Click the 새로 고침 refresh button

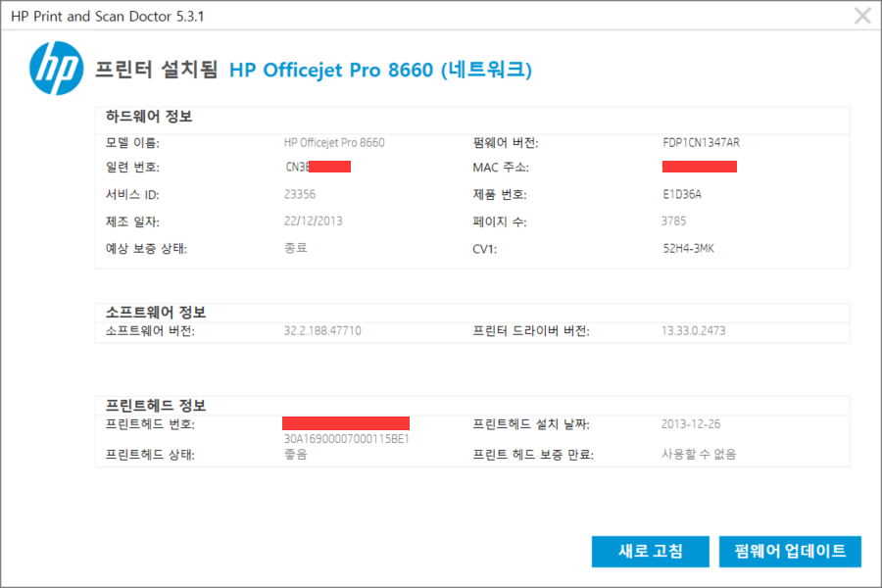650,551
